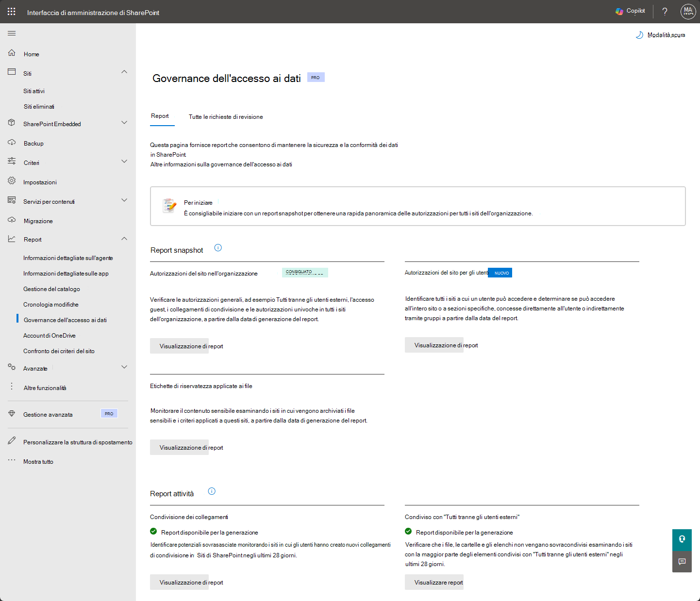This screenshot has height=601, width=700.
Task: Open Informazioni dettagliate sull'agente
Action: tap(68, 258)
